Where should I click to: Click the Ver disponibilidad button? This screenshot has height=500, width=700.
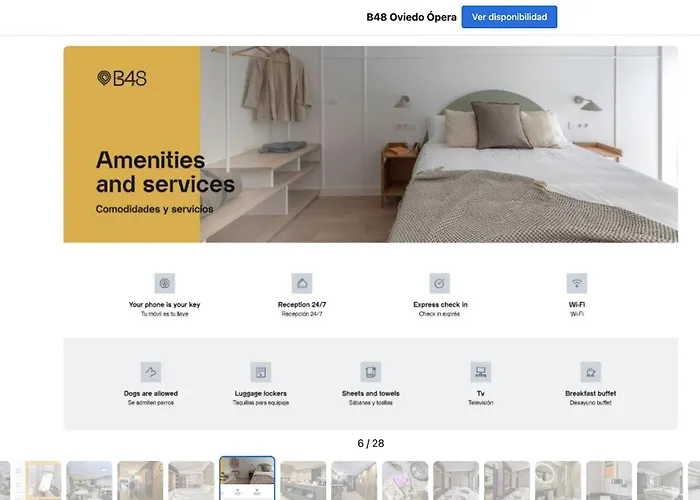509,17
